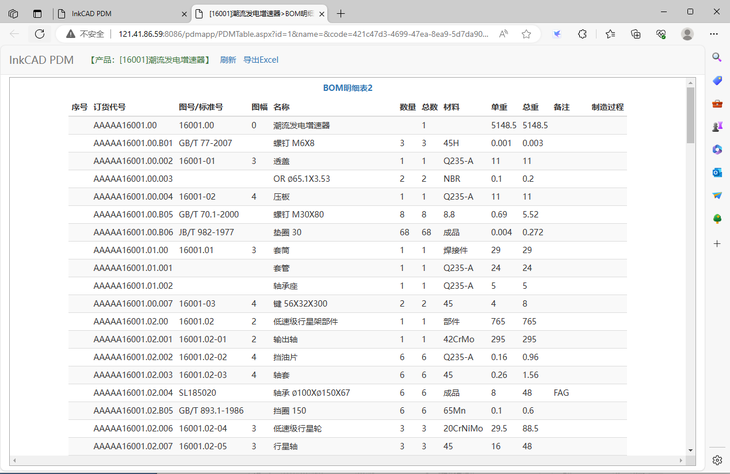Screen dimensions: 730x474
Task: Select the cell 键 56X32X300
Action: point(300,304)
